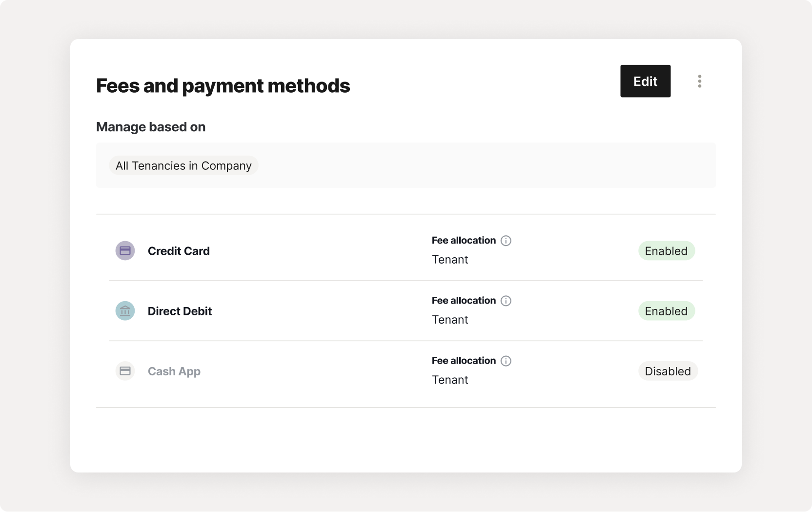Click the Cash App Disabled status badge

point(668,371)
